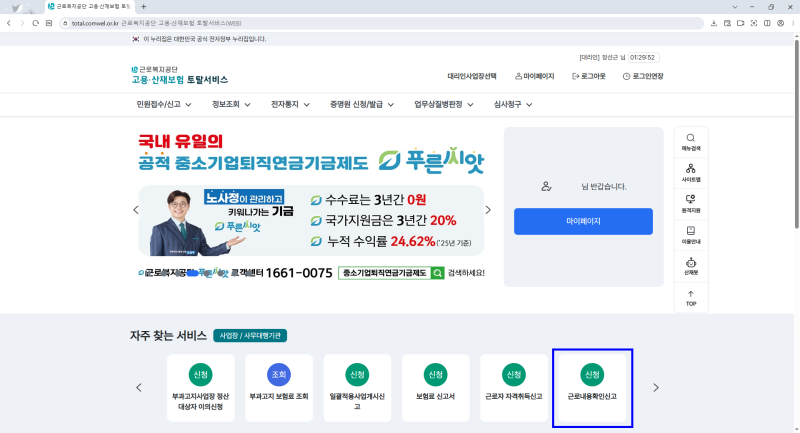Click the 근로복지공단 고용·산재보험 토탈서비스 logo

pyautogui.click(x=179, y=75)
